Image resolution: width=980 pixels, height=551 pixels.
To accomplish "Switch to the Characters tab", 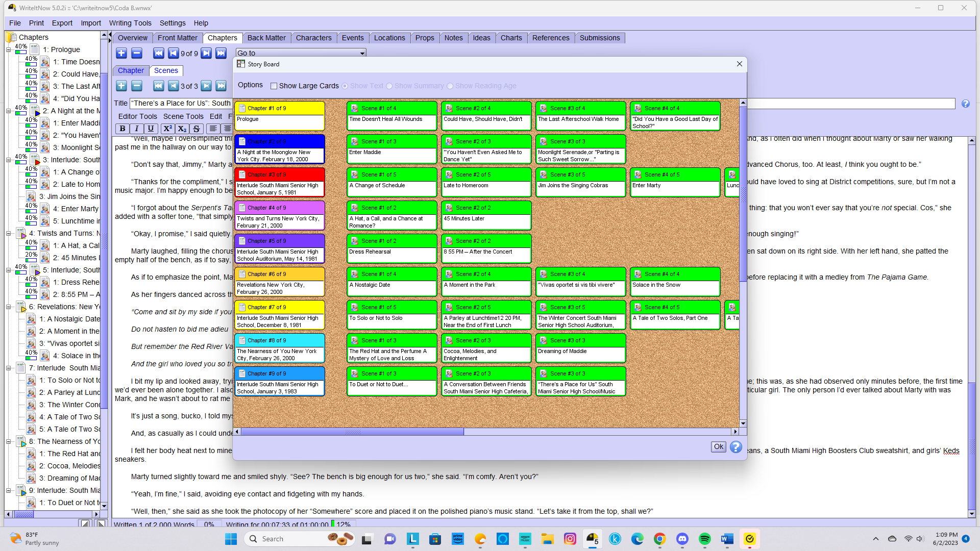I will (x=313, y=38).
